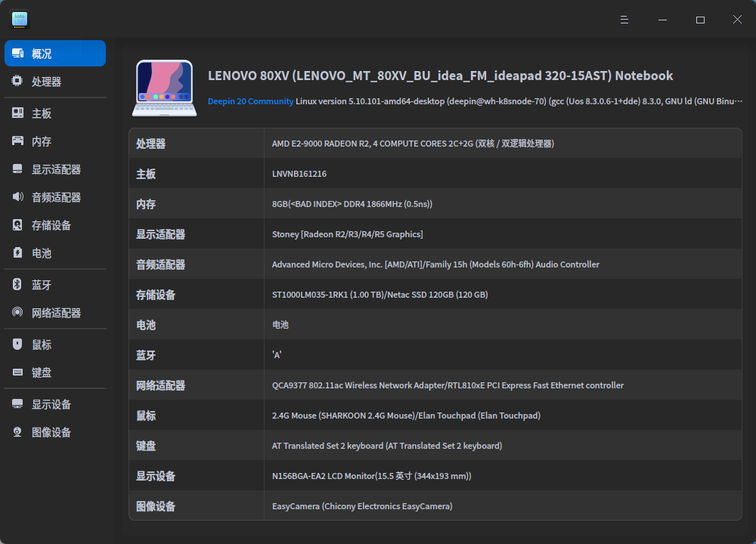
Task: Click the LENOVO 80XV Notebook title
Action: tap(440, 76)
